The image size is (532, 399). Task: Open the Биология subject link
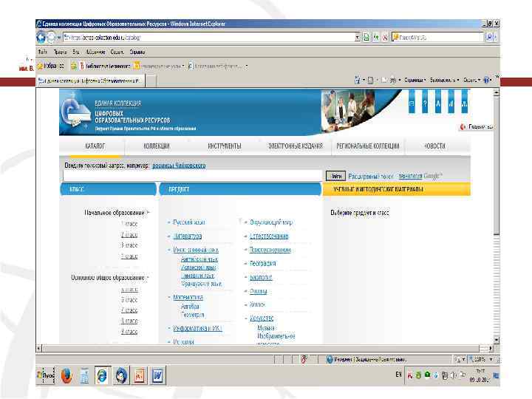(261, 278)
